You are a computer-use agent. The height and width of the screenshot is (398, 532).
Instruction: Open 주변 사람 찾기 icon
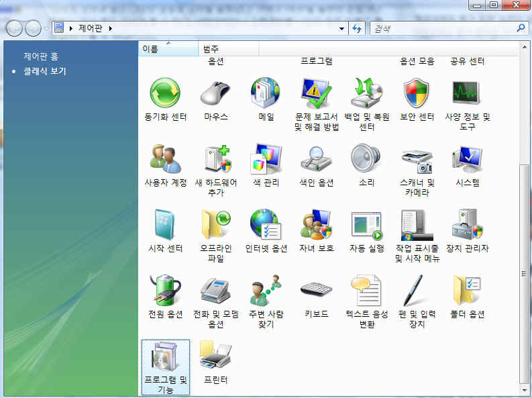tap(266, 291)
